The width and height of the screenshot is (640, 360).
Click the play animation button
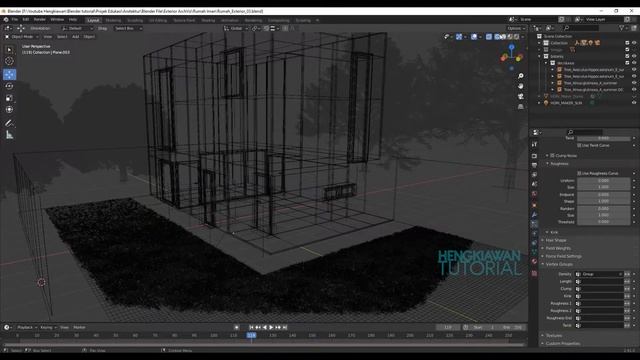271,327
